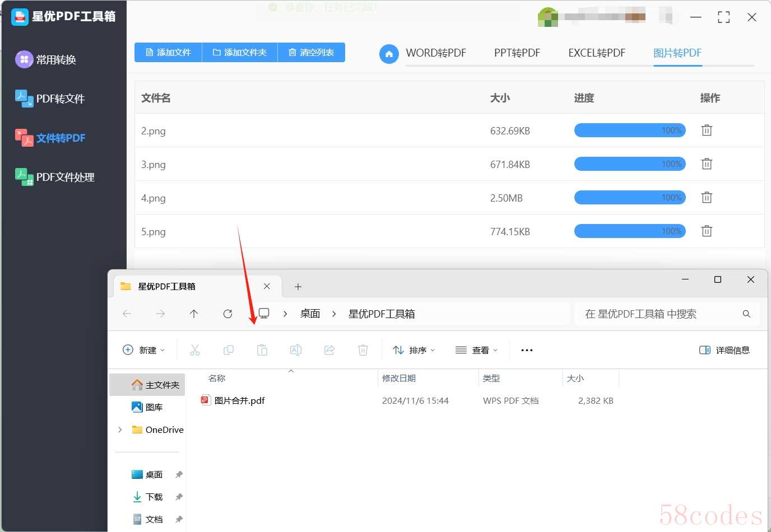Click the 添加文件夹 button
Viewport: 771px width, 532px height.
point(240,52)
